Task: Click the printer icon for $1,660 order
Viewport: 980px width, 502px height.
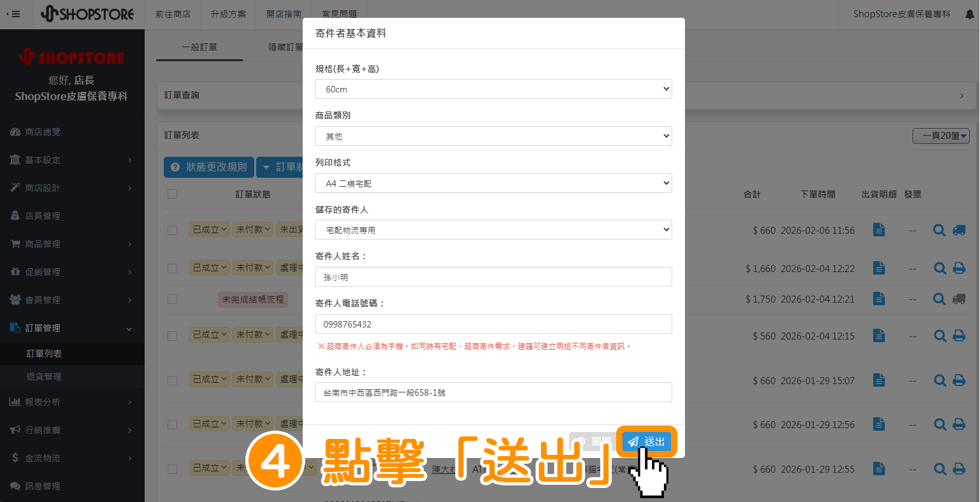Action: (958, 268)
